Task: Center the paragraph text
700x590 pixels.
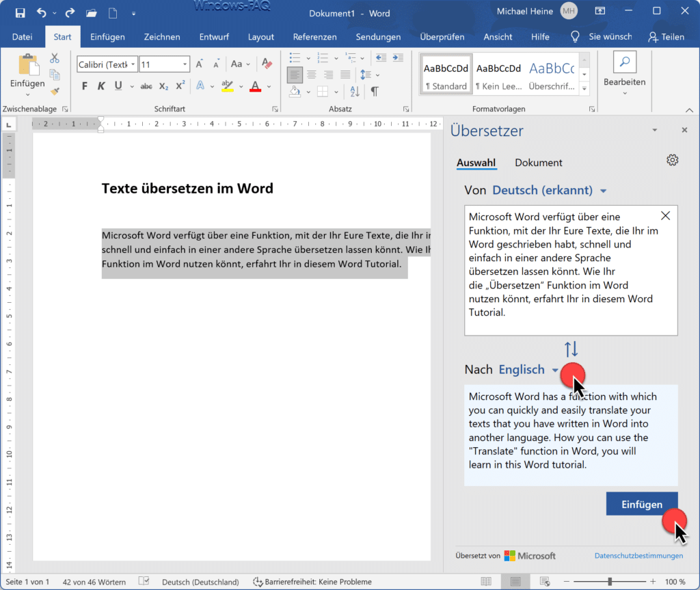Action: [x=312, y=75]
